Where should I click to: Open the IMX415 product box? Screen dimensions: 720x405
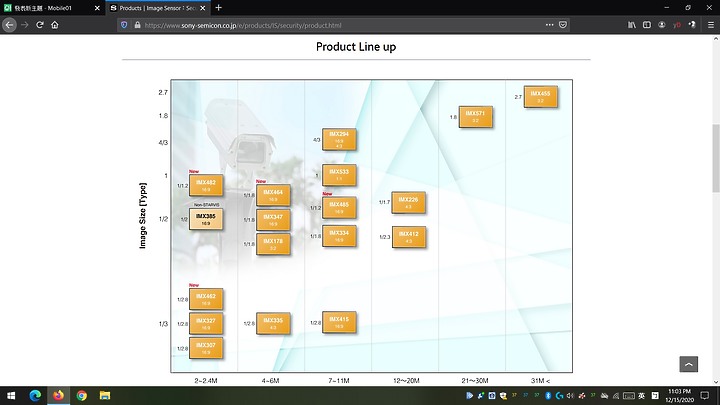tap(339, 322)
